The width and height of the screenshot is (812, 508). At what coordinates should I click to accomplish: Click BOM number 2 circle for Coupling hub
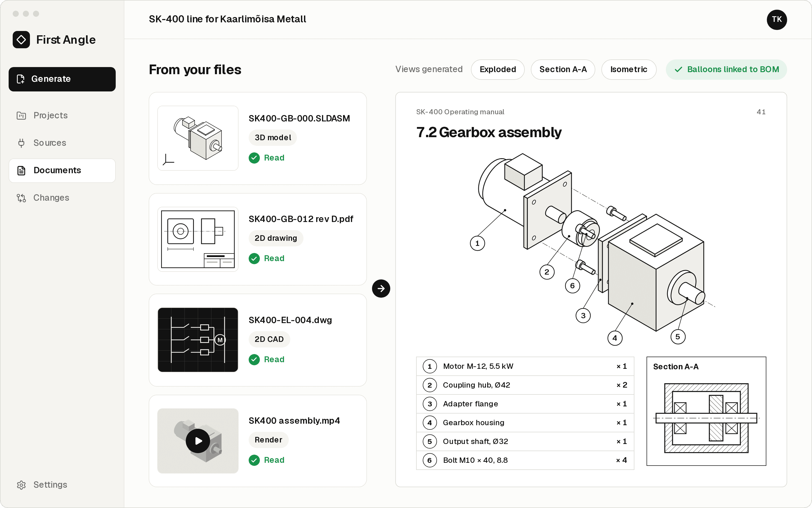point(430,385)
